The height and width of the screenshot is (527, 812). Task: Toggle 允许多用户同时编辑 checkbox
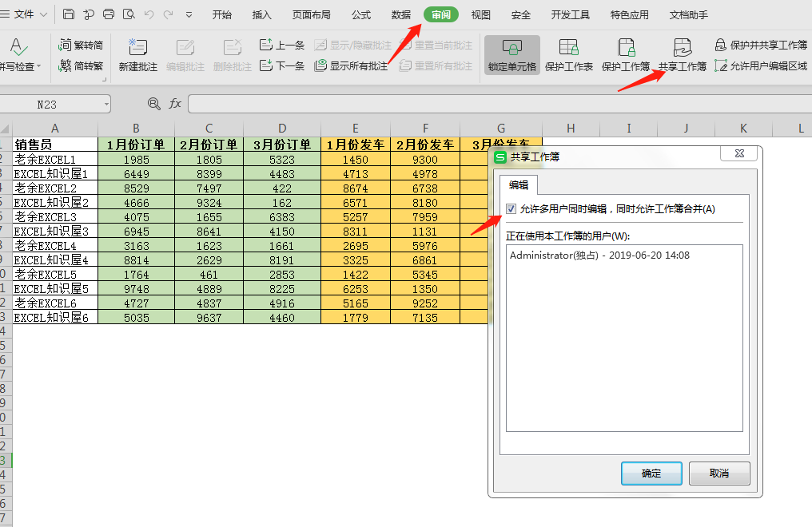(x=511, y=209)
